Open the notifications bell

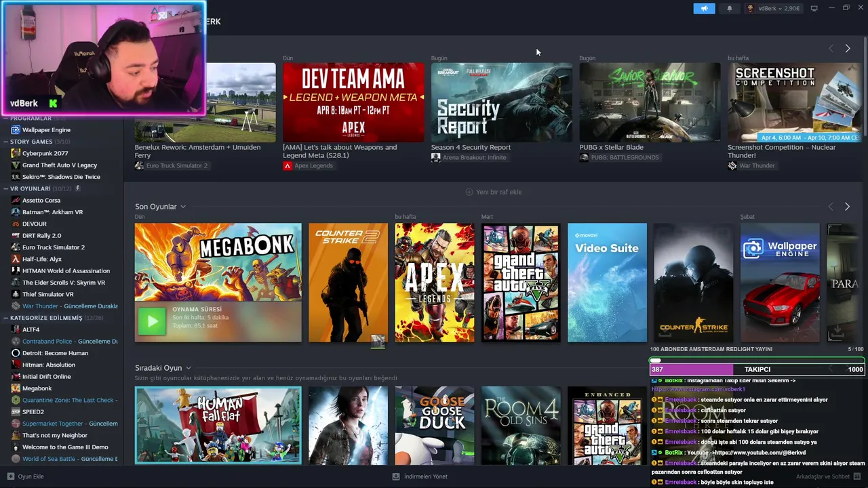pos(730,8)
